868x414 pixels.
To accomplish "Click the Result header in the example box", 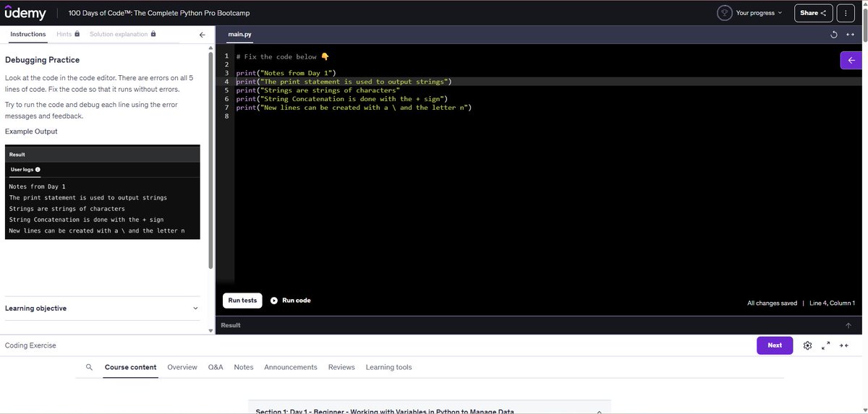I will pyautogui.click(x=17, y=155).
